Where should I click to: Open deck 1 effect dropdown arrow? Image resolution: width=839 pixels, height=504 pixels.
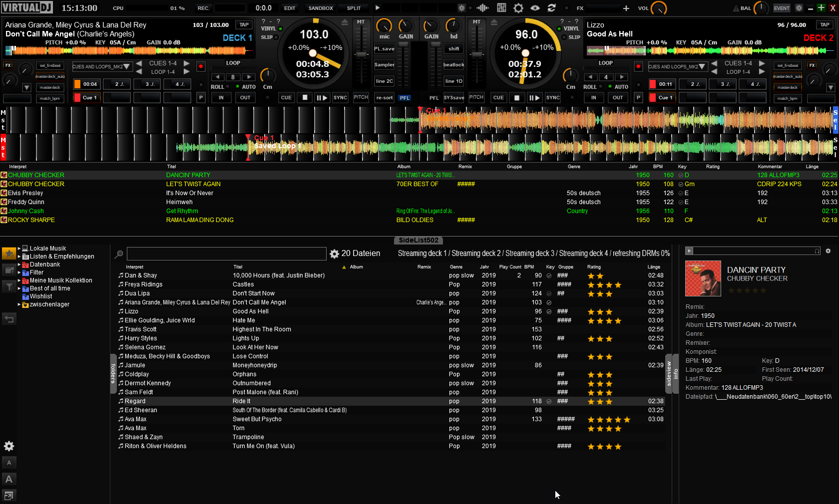pyautogui.click(x=27, y=88)
